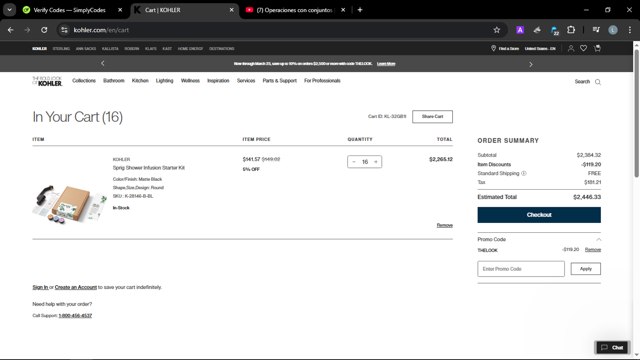Click the Create an Account link
The height and width of the screenshot is (360, 640).
pyautogui.click(x=76, y=287)
